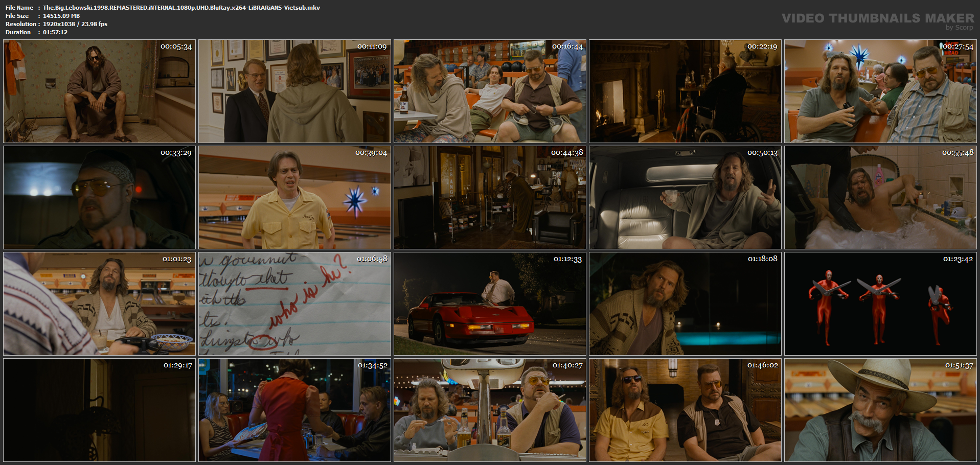Open the red suits frame at 01:23:42
The height and width of the screenshot is (465, 980).
click(880, 304)
